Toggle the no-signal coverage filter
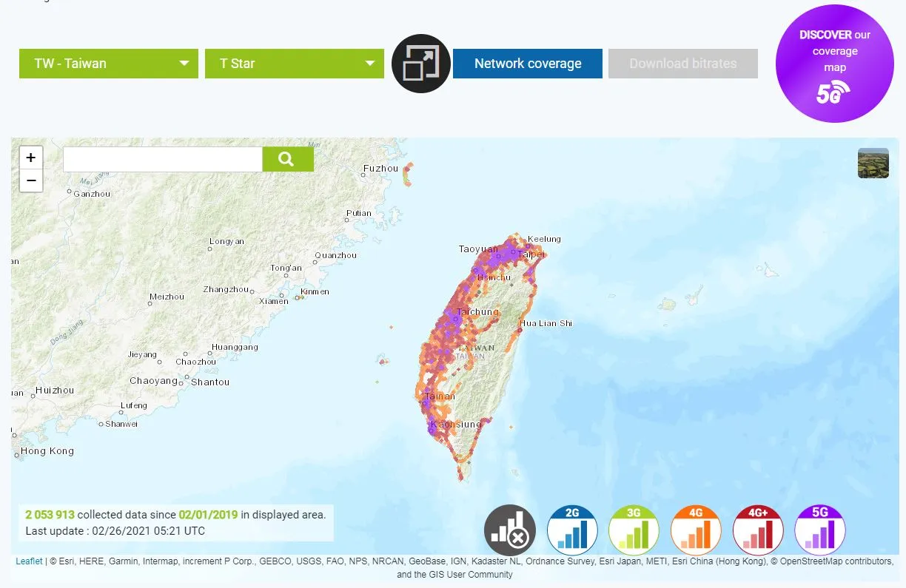Screen dimensions: 906x588 click(510, 531)
